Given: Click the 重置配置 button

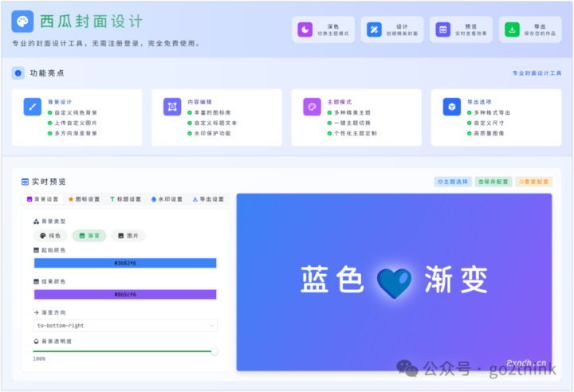Looking at the screenshot, I should click(533, 182).
